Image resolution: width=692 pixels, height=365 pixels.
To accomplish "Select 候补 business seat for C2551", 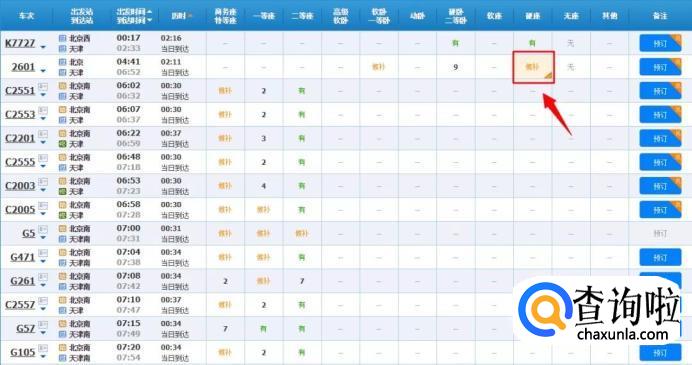I will (x=225, y=91).
